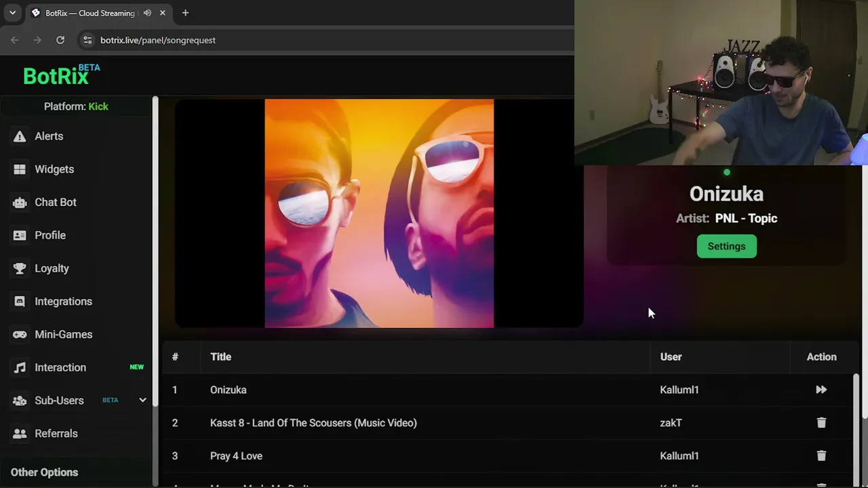Click user Kalluml1 on the Onizuka row

[x=679, y=390]
